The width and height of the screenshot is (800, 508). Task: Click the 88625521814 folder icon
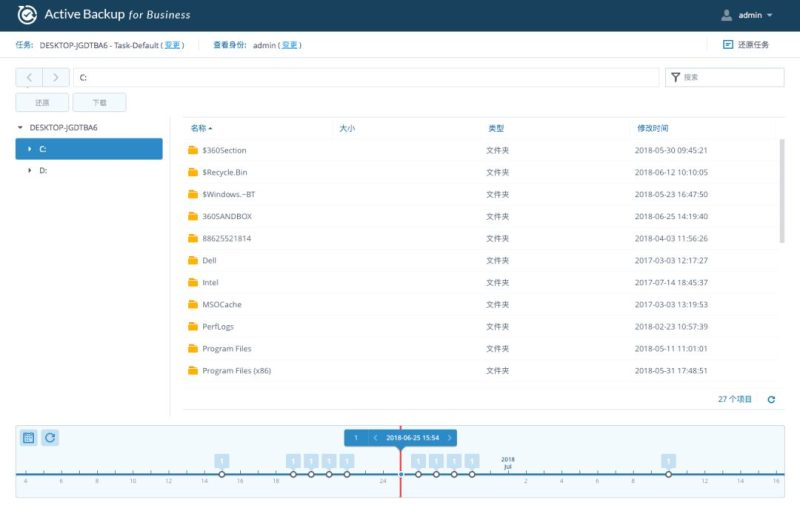(x=193, y=238)
